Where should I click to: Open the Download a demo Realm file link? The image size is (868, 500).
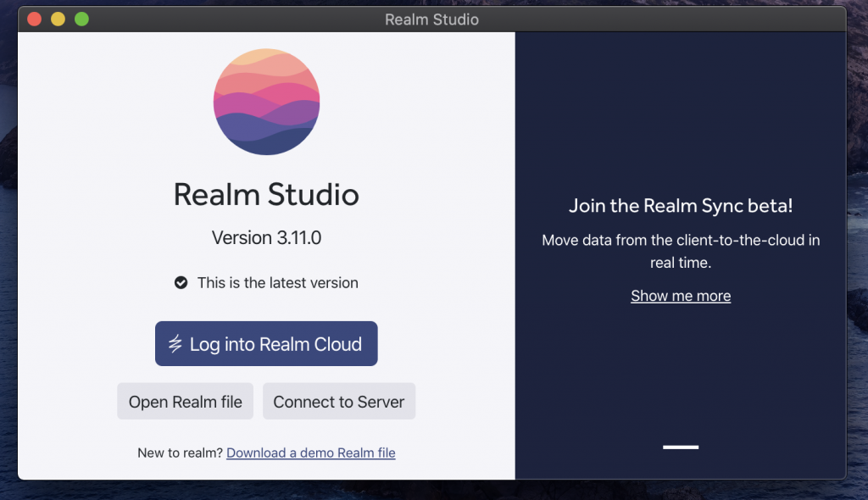pyautogui.click(x=310, y=453)
